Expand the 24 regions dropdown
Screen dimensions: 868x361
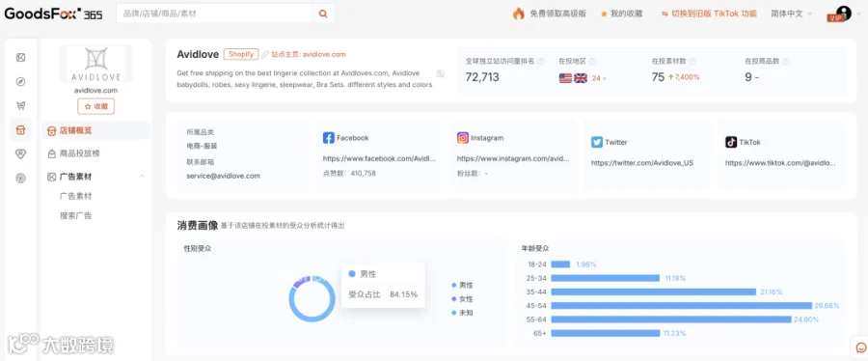pos(599,78)
